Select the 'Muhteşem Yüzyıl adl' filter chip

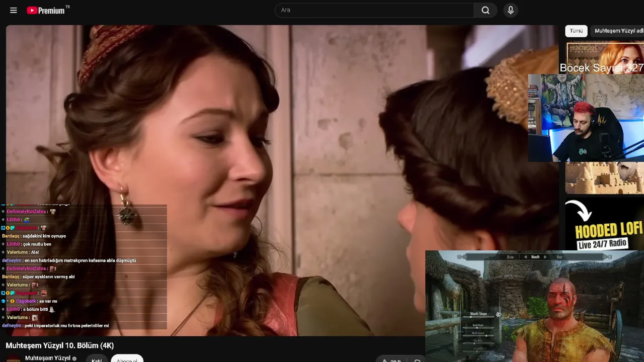point(619,31)
